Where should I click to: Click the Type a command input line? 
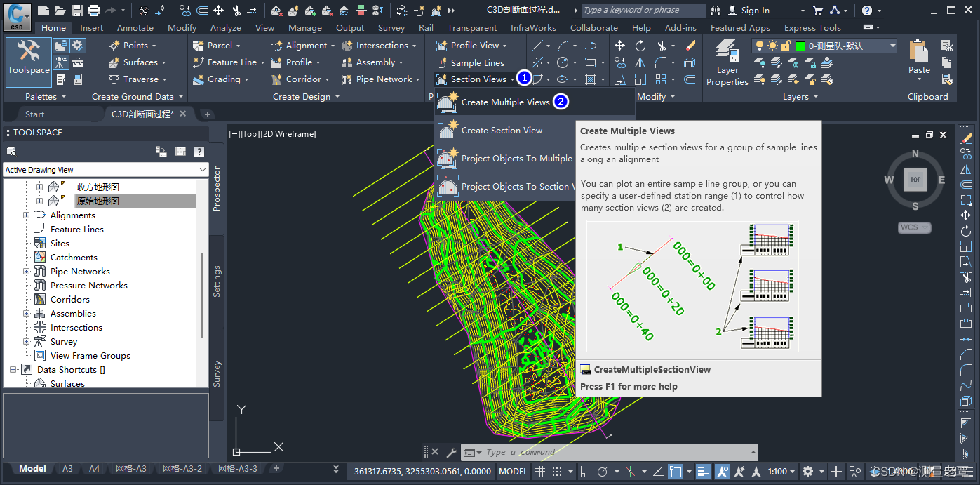click(609, 453)
